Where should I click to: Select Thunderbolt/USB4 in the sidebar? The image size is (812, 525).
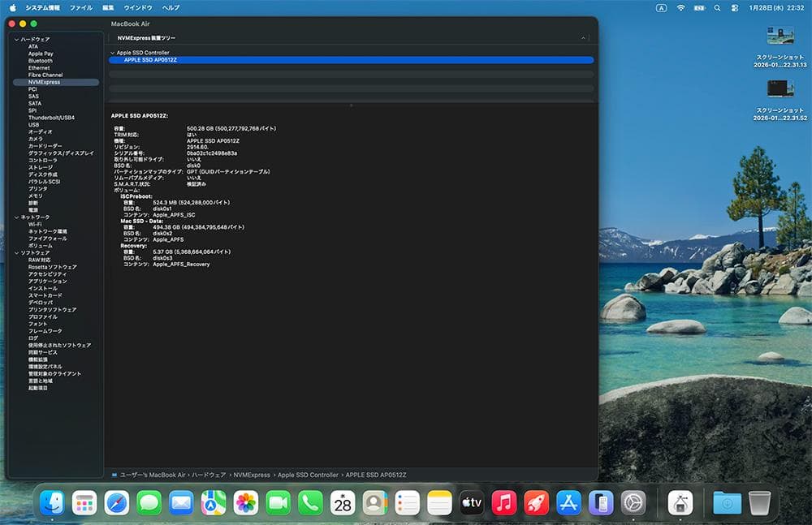click(51, 118)
